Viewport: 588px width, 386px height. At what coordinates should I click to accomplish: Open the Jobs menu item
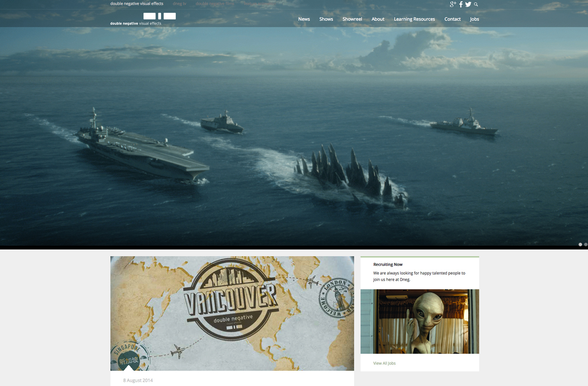click(475, 19)
